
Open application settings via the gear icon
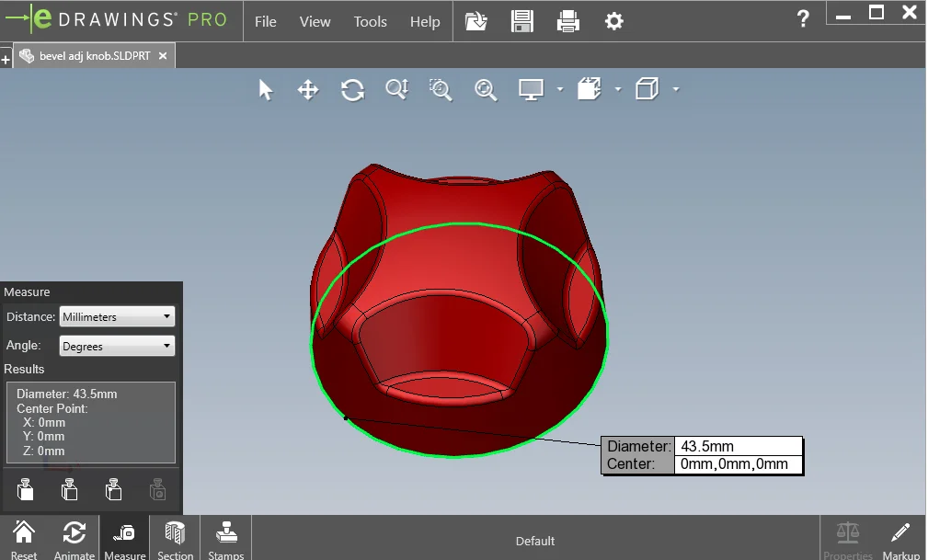tap(613, 21)
